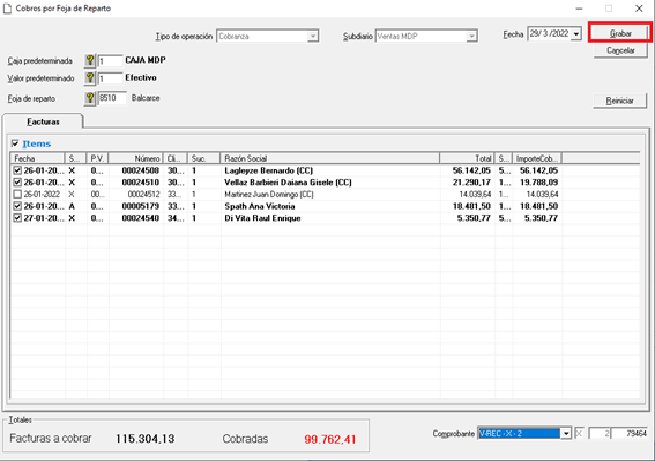Uncheck the Di Vita Raul Enrique row
The width and height of the screenshot is (655, 461).
[17, 217]
